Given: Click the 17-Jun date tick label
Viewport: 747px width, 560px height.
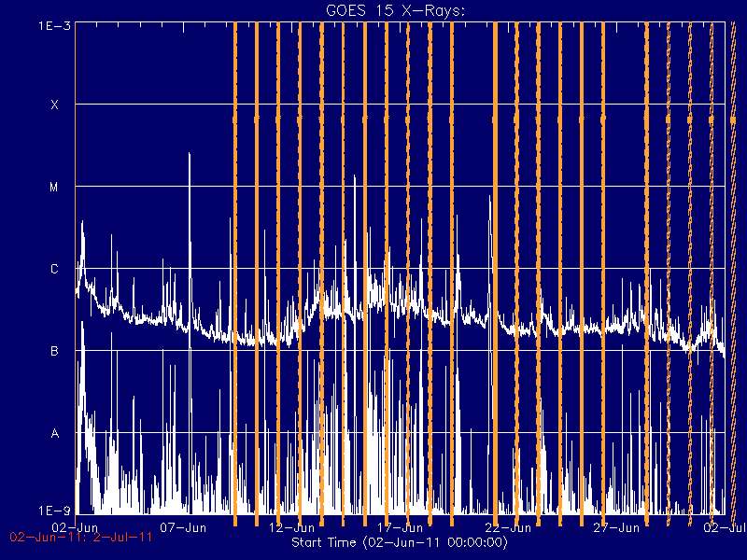Looking at the screenshot, I should click(400, 527).
